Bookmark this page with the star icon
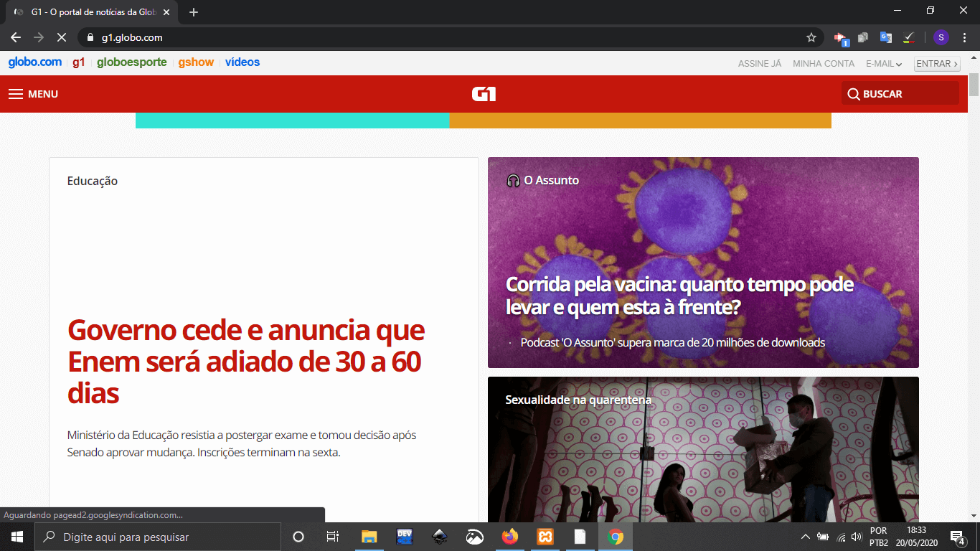This screenshot has width=980, height=551. 811,37
